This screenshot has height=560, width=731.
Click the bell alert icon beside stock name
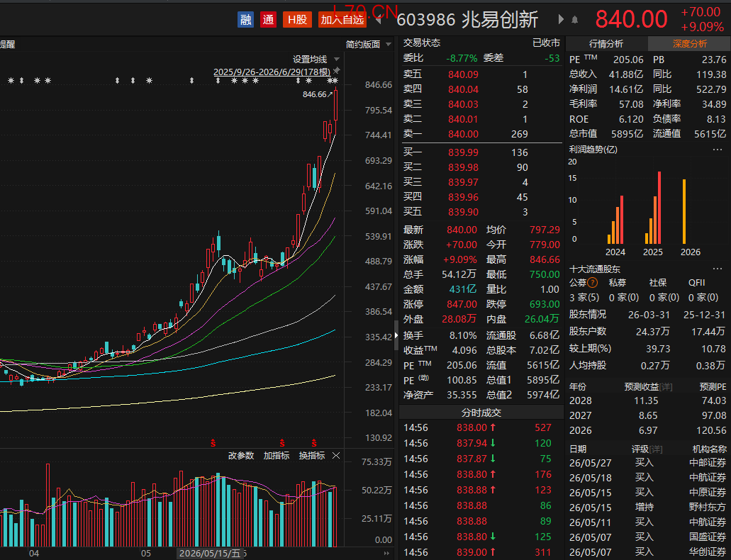pyautogui.click(x=575, y=20)
